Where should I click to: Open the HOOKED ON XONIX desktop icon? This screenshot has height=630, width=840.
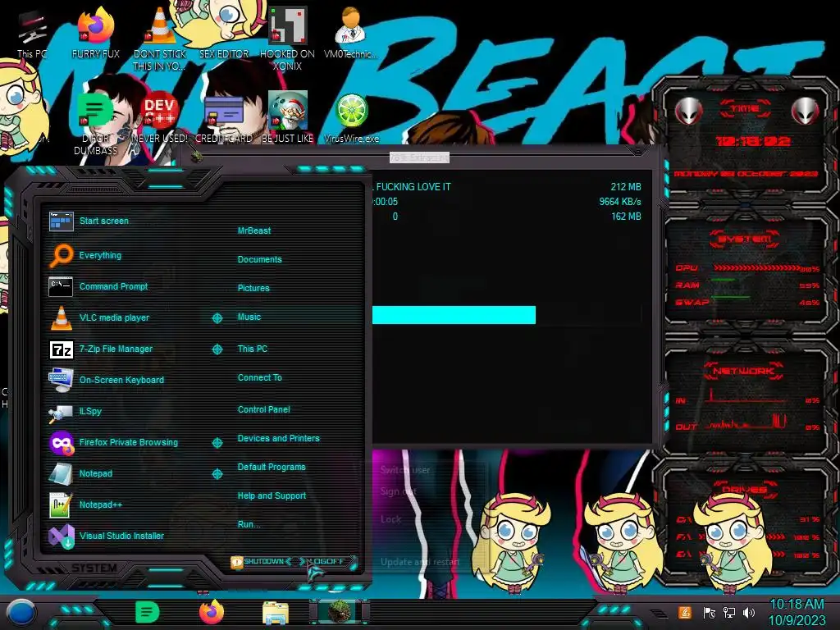(287, 39)
